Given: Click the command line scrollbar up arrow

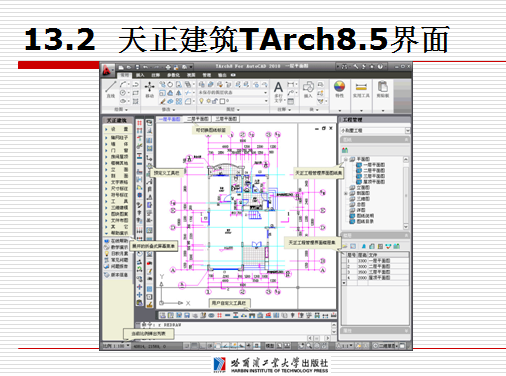Looking at the screenshot, I should point(334,324).
